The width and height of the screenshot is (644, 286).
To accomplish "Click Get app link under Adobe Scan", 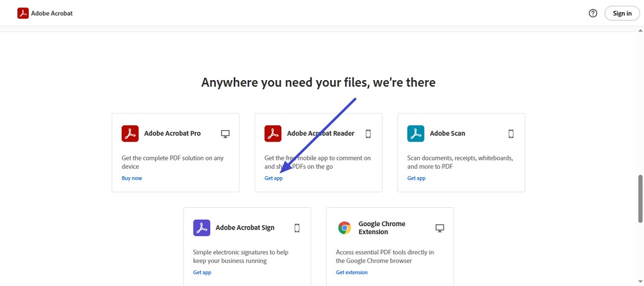I will tap(416, 178).
